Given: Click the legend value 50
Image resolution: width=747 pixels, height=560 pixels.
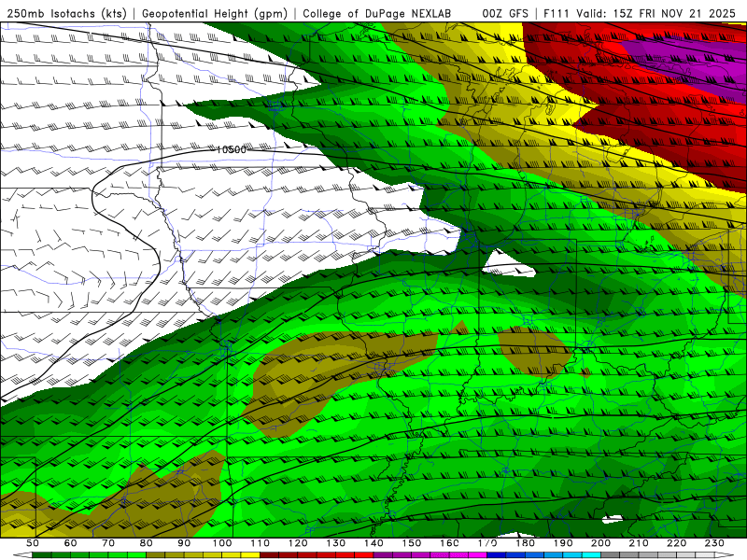Looking at the screenshot, I should pos(33,543).
